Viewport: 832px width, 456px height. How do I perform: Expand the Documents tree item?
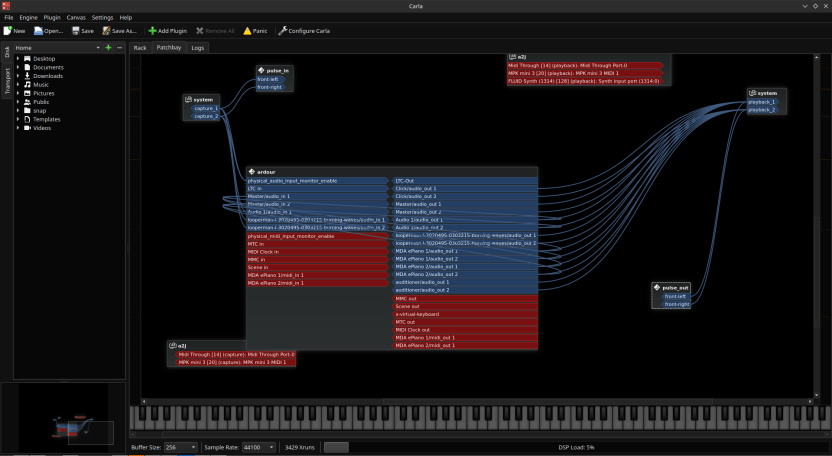[x=18, y=67]
